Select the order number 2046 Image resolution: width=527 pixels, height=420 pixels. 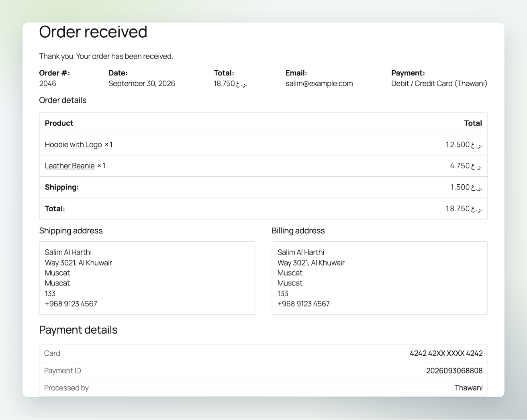click(x=47, y=84)
